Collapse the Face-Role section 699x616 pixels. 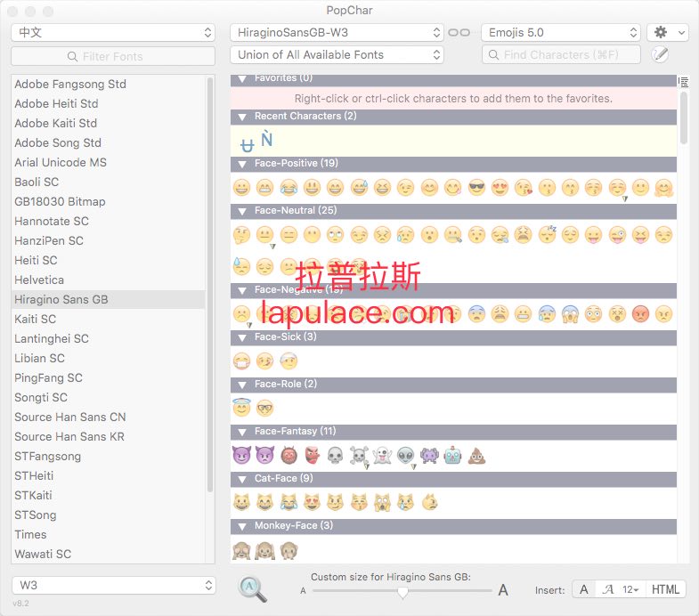[242, 385]
